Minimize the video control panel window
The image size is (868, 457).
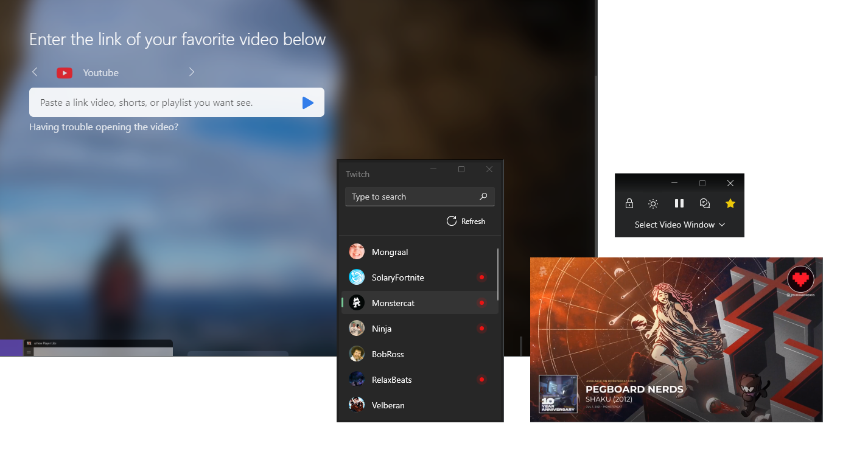coord(674,183)
